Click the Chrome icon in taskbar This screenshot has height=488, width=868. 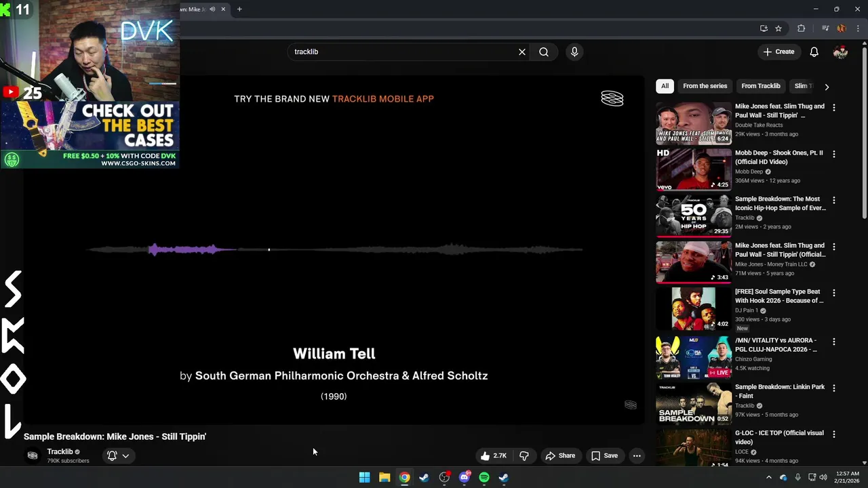click(x=404, y=477)
